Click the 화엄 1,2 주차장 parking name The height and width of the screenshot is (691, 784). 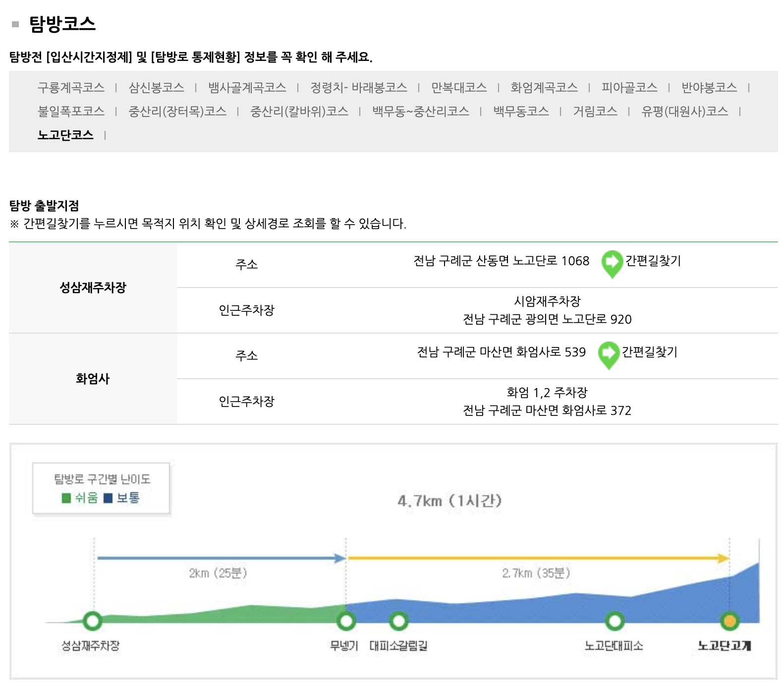(547, 393)
